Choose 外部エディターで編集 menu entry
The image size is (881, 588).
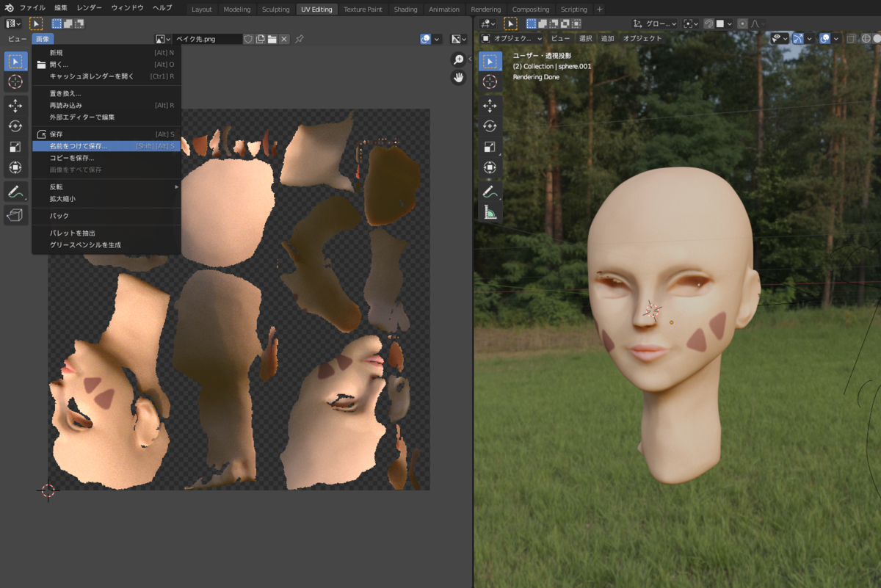point(106,117)
